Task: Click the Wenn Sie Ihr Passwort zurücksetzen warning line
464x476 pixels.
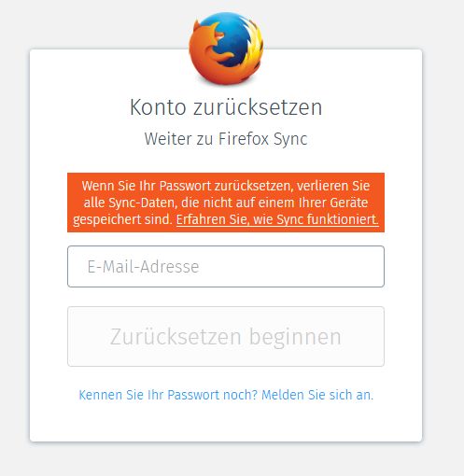Action: (x=226, y=186)
